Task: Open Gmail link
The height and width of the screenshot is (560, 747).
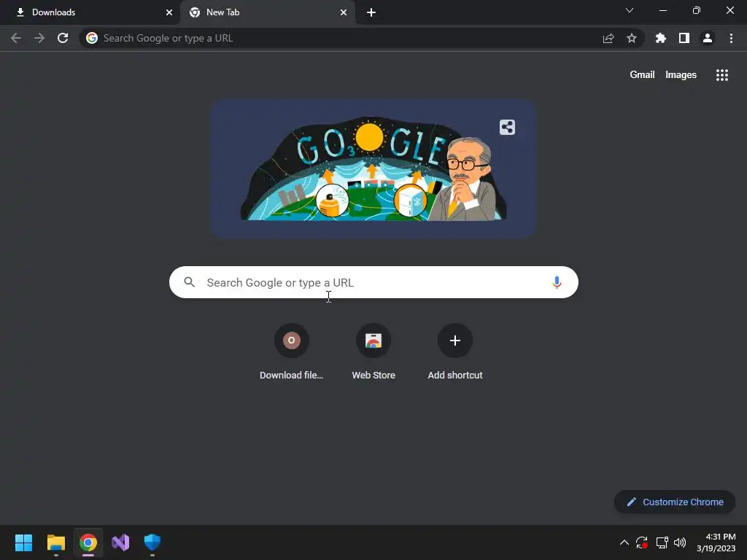Action: 642,75
